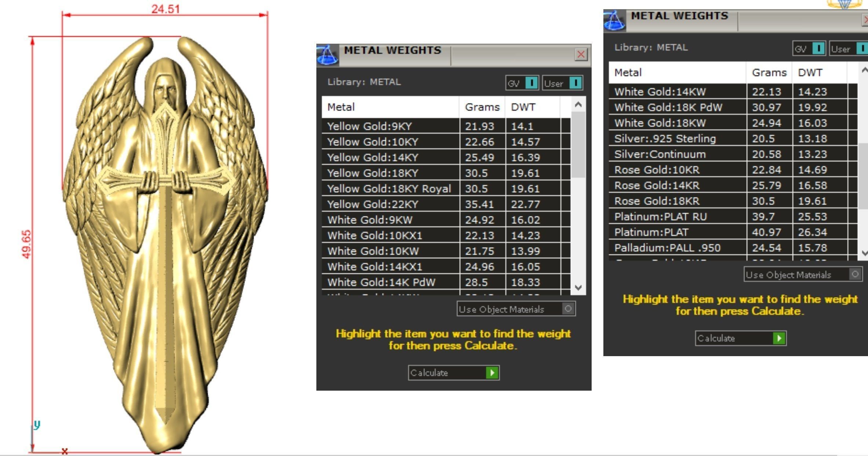Select Rose Gold:18KR row
Image resolution: width=868 pixels, height=456 pixels.
(733, 201)
